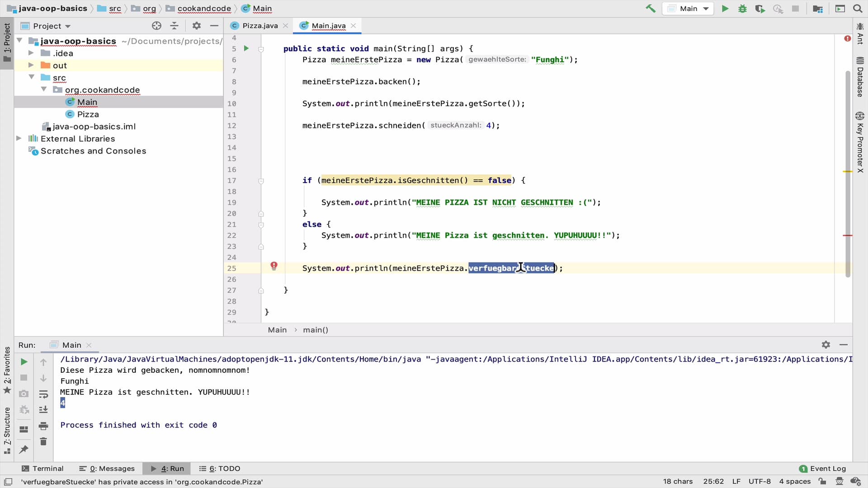
Task: Pin the Run tab with the pin icon
Action: pyautogui.click(x=24, y=449)
